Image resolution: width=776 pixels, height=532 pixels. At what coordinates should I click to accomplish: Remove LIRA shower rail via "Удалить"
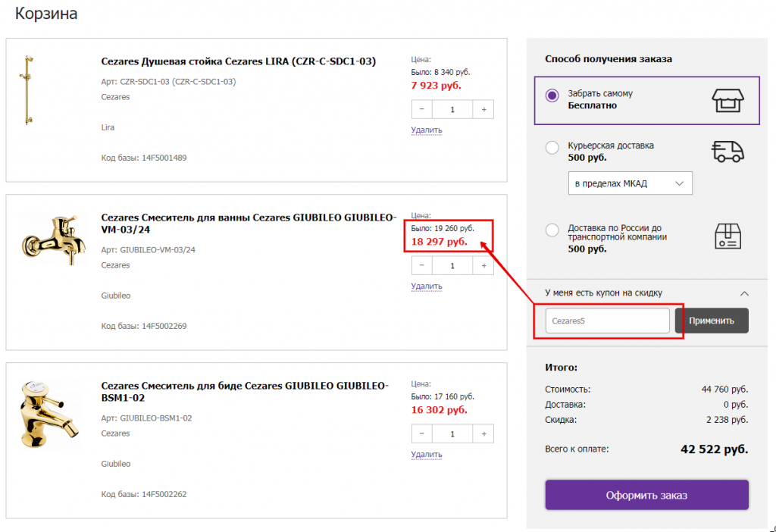click(427, 130)
